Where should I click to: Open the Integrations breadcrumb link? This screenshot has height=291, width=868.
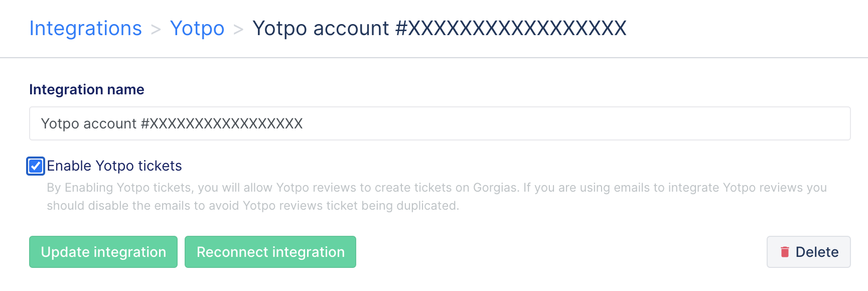[x=86, y=28]
